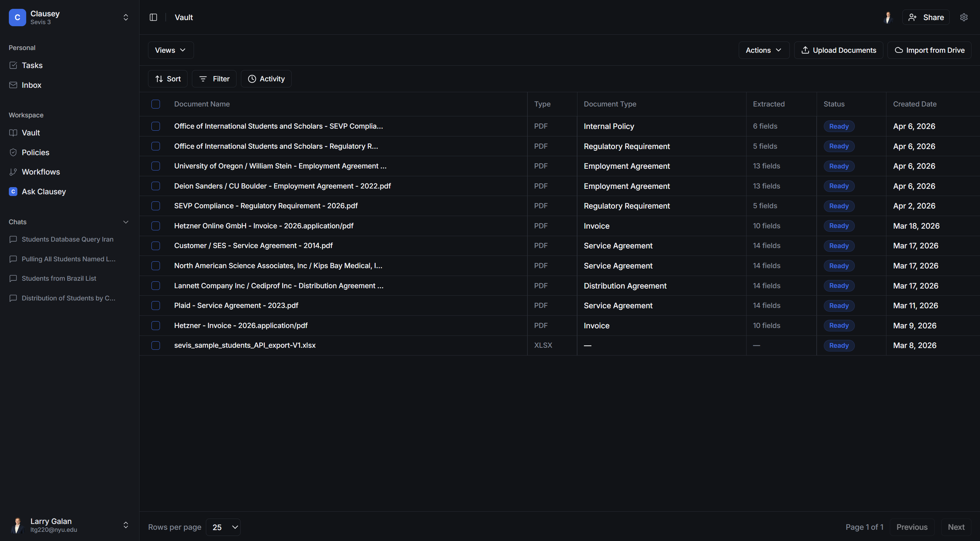Collapse the Chats section

tap(126, 222)
